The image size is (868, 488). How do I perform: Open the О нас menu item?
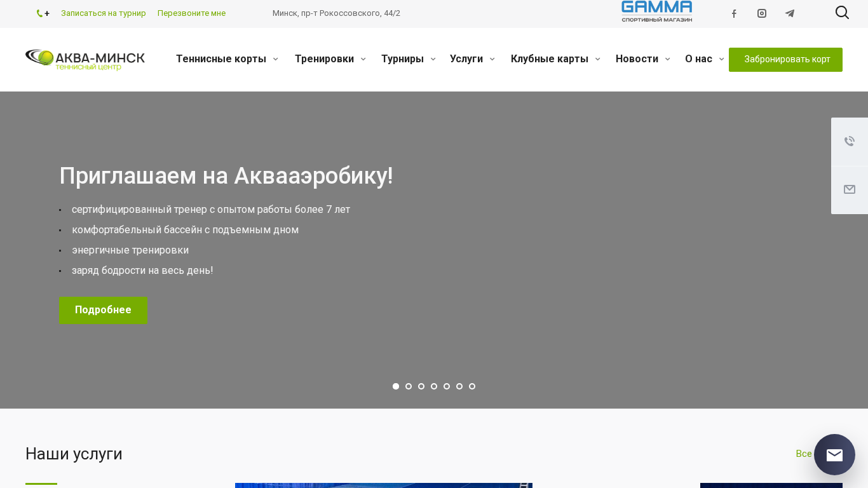[698, 59]
